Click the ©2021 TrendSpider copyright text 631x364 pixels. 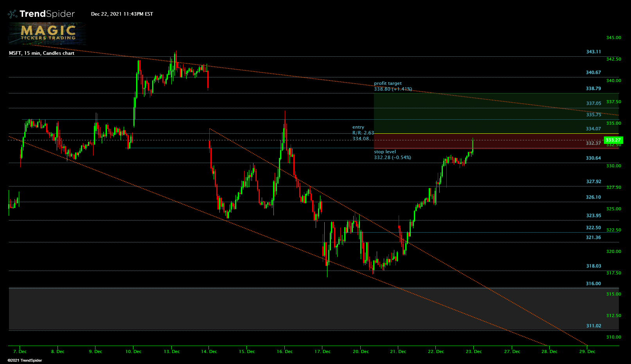(x=25, y=360)
